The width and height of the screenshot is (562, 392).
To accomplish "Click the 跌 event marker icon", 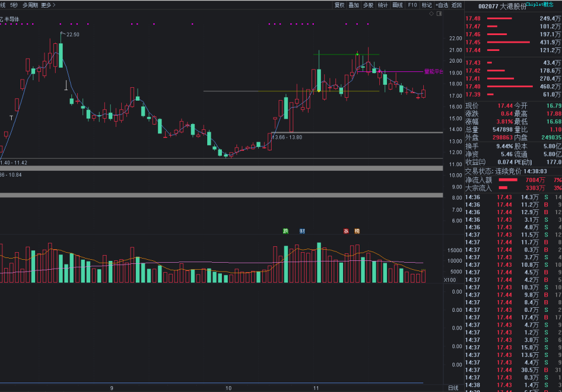I will (286, 231).
